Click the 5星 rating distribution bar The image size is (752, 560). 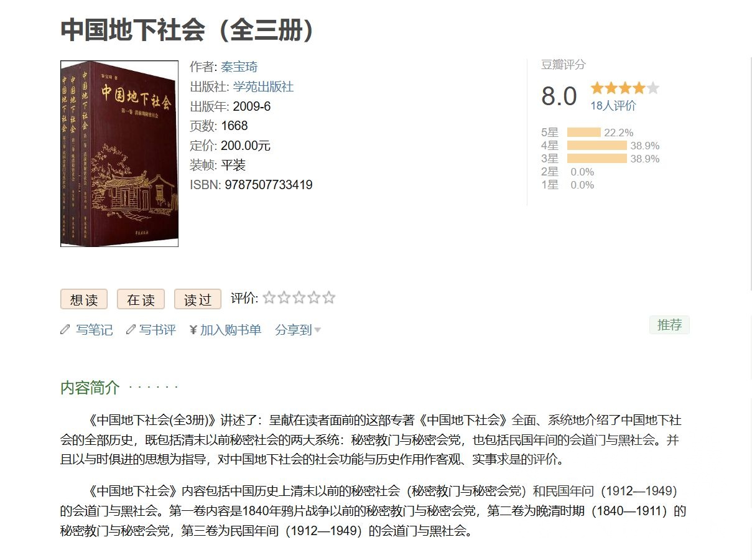583,133
